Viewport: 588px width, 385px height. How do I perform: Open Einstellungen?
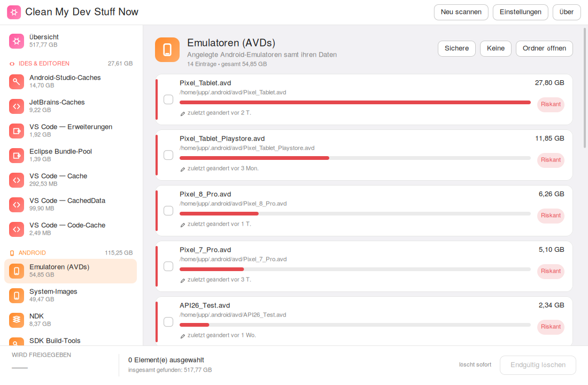[520, 12]
